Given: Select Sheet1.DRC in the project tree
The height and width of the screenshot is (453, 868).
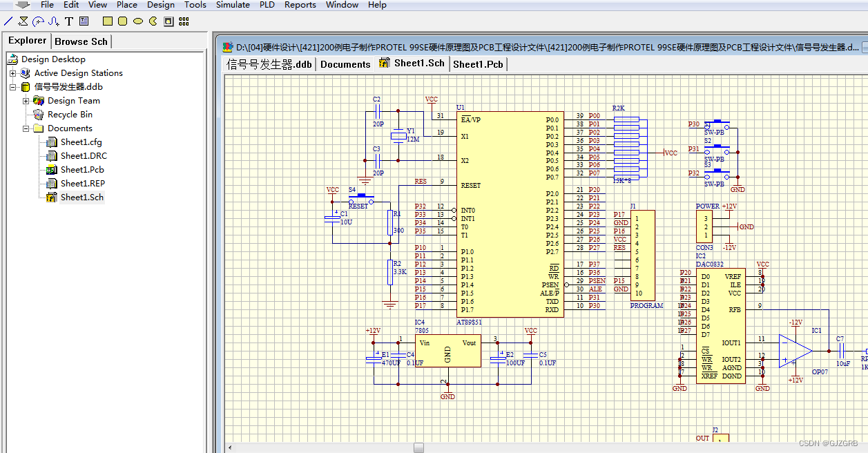Looking at the screenshot, I should click(x=81, y=155).
